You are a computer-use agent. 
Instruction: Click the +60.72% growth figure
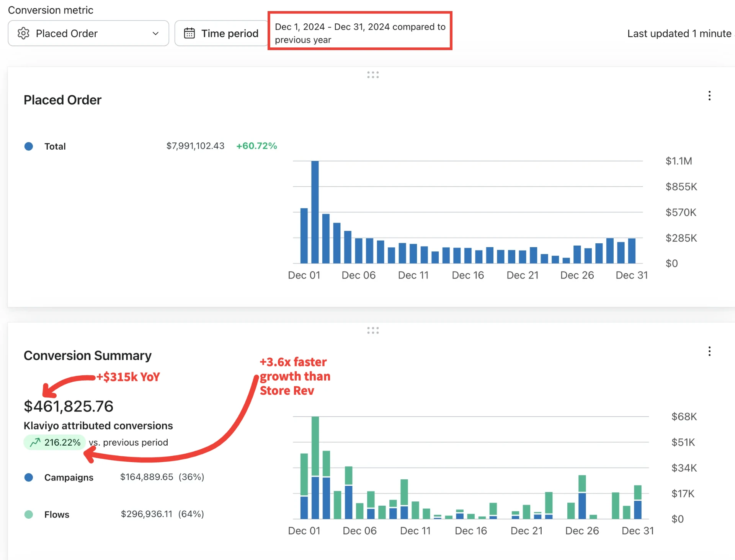(x=256, y=146)
